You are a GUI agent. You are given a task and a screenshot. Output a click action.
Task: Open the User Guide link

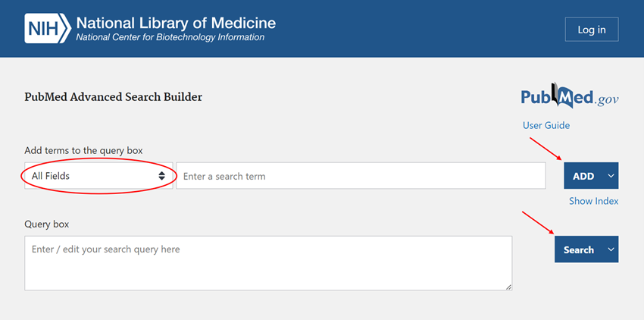point(546,125)
